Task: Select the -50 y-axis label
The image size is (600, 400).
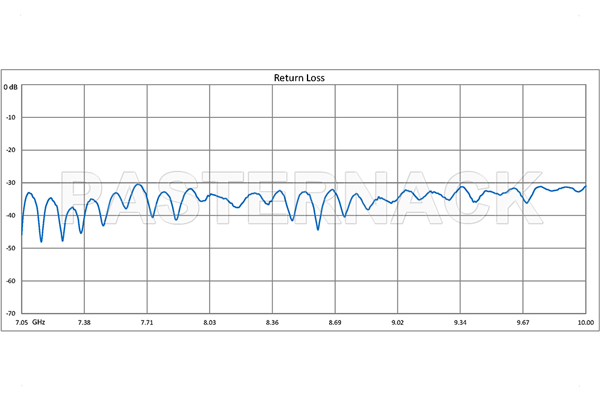Action: coord(12,248)
